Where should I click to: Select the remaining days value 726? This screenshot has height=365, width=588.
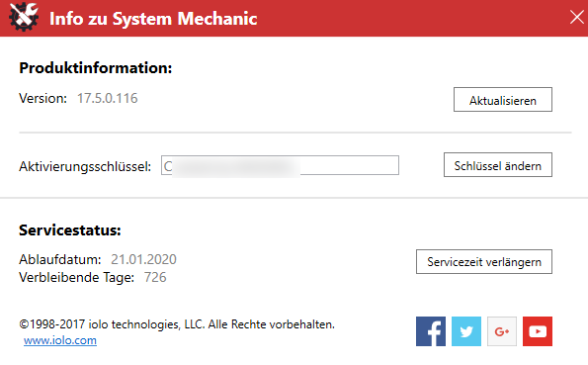pos(155,277)
